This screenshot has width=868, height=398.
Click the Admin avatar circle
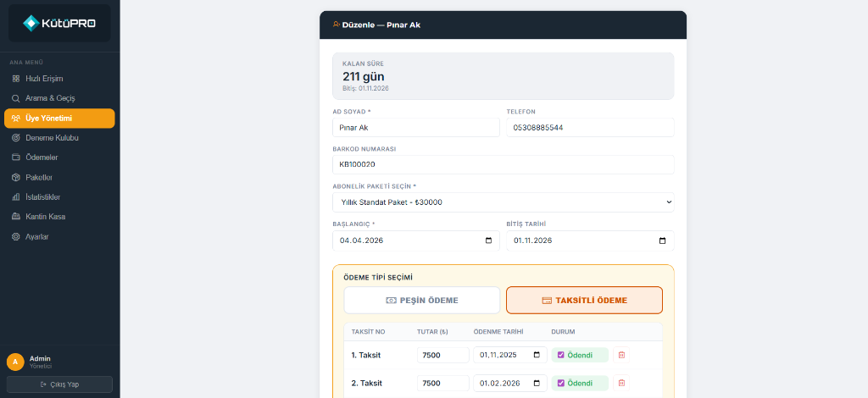[x=15, y=362]
